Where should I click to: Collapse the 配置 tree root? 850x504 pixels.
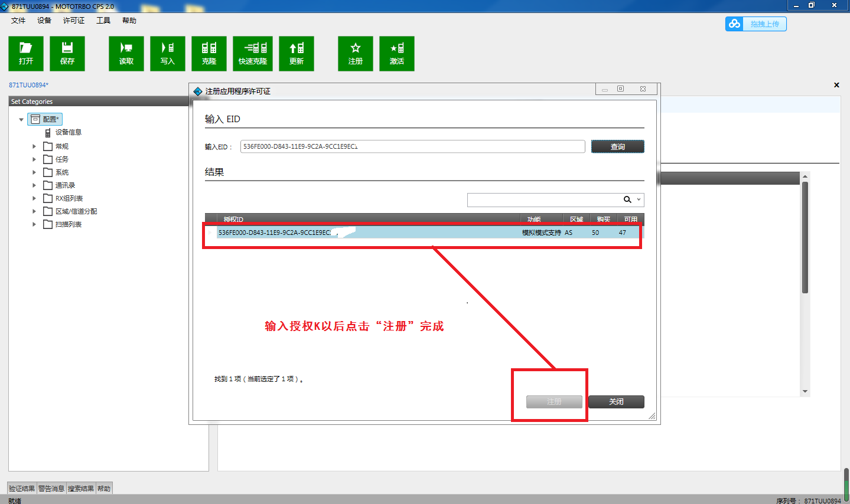click(21, 120)
